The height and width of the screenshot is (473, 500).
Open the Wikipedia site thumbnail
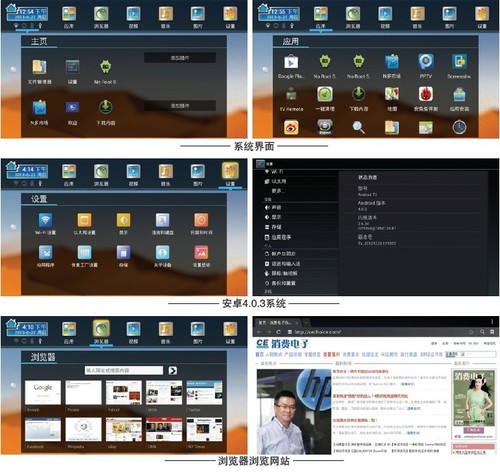coord(83,430)
